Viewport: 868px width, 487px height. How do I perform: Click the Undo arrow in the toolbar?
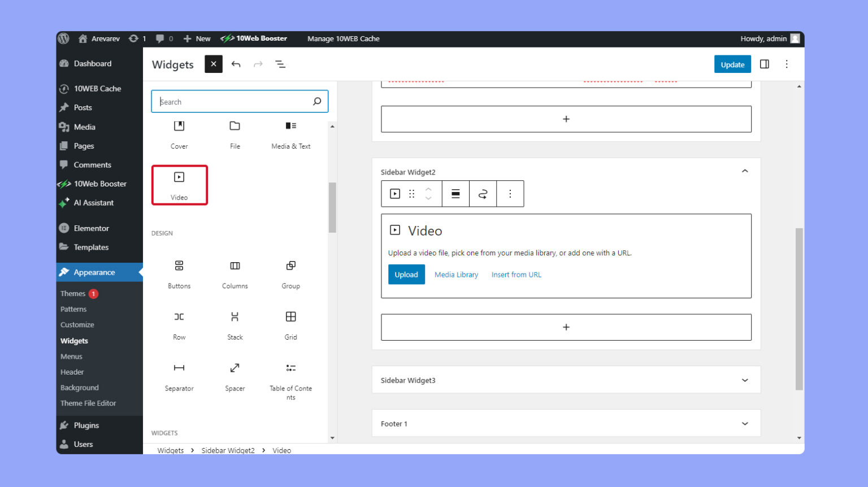236,64
